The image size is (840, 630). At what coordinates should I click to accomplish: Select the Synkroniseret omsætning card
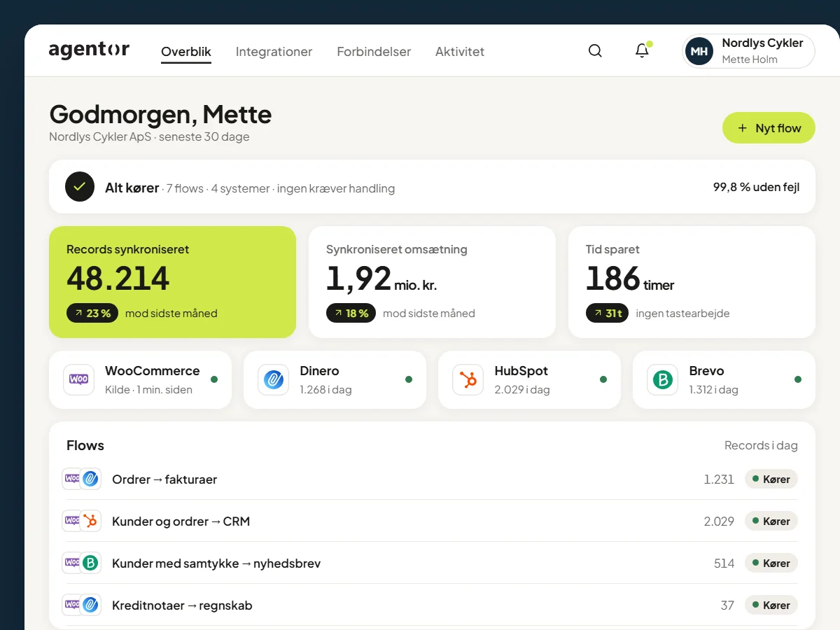click(432, 282)
